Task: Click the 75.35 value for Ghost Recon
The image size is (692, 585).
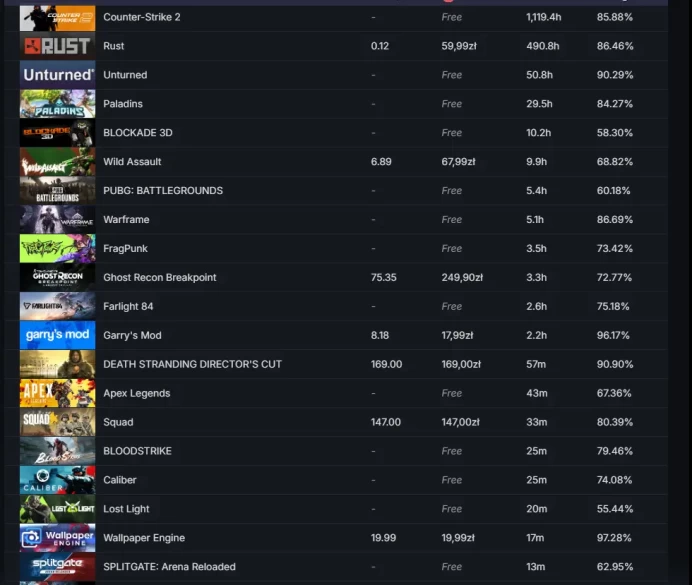Action: 384,278
